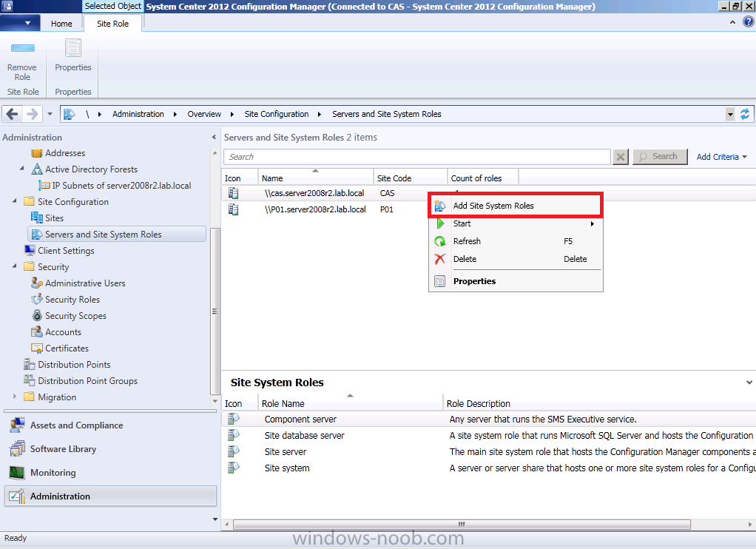Click the Monitoring workspace icon
Viewport: 756px width, 549px height.
point(17,473)
